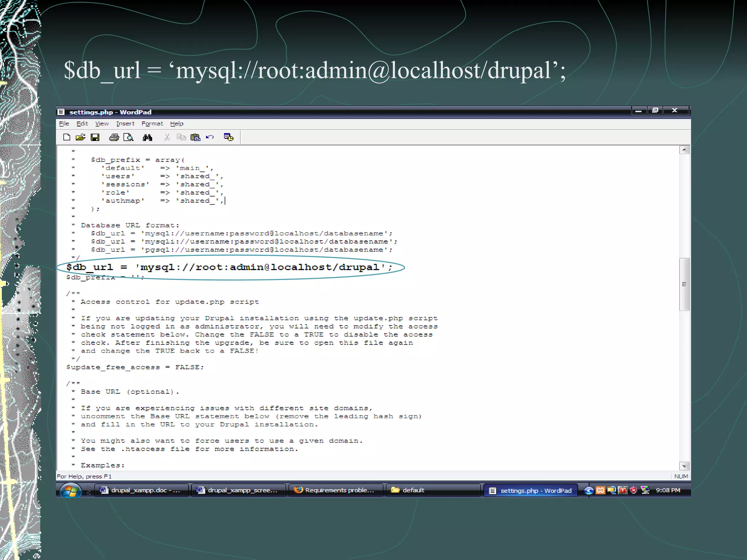Screen dimensions: 747x560
Task: Click the Find binoculars icon
Action: 147,137
